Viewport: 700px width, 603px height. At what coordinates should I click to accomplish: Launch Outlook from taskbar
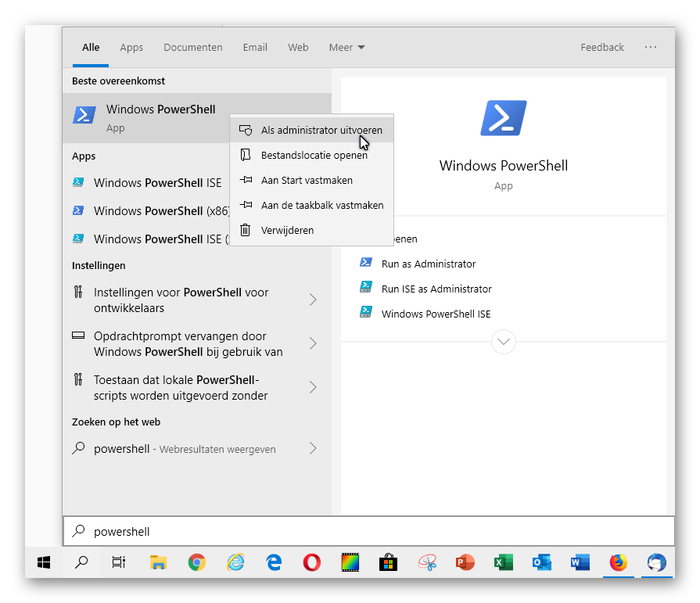(541, 562)
